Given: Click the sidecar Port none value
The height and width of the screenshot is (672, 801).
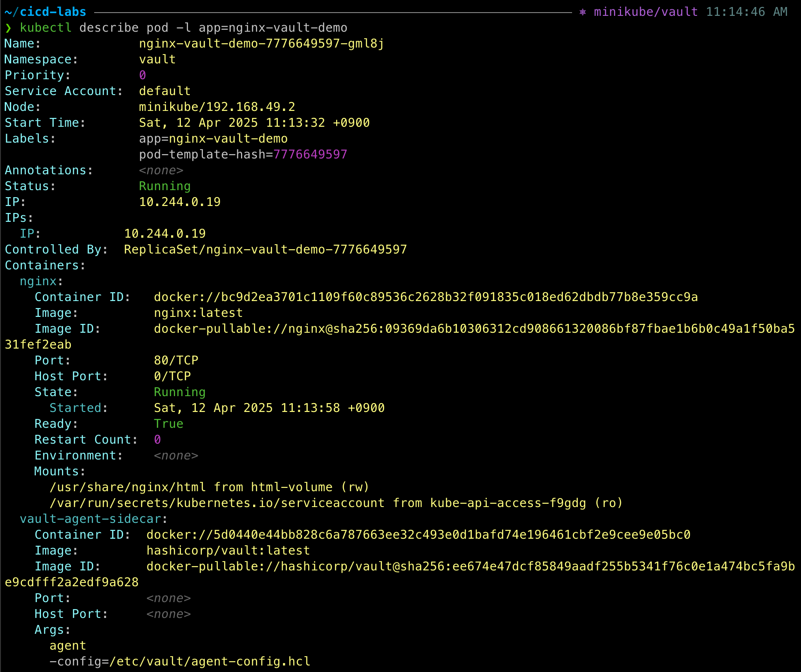Looking at the screenshot, I should (168, 598).
